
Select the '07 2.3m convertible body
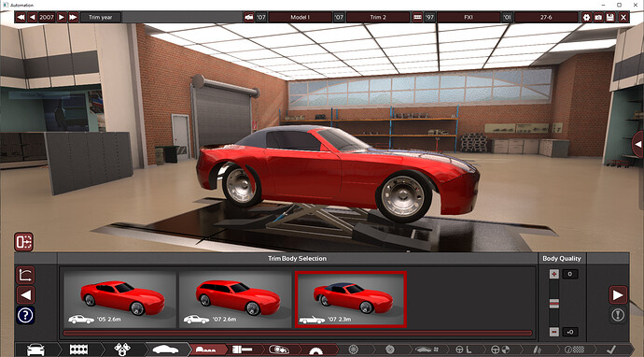pyautogui.click(x=351, y=299)
